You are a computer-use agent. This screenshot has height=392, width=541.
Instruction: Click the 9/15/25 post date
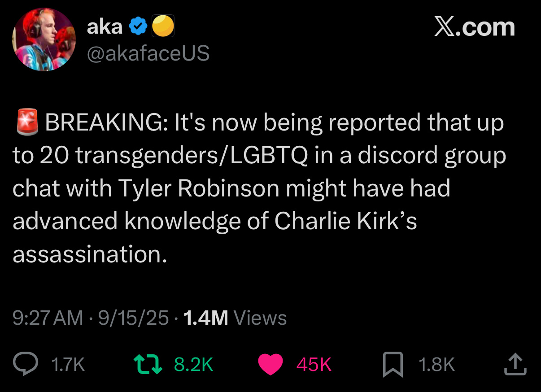[133, 318]
